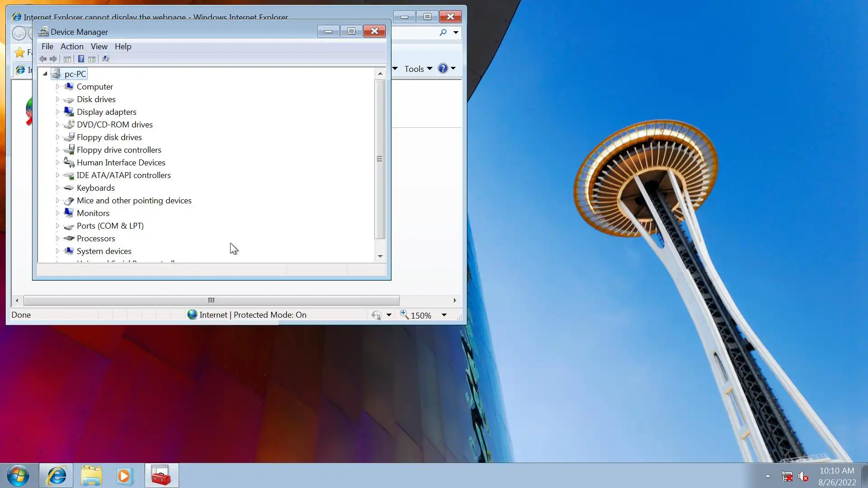Click the Device Manager scroll down arrow
The width and height of the screenshot is (868, 488).
pyautogui.click(x=380, y=256)
